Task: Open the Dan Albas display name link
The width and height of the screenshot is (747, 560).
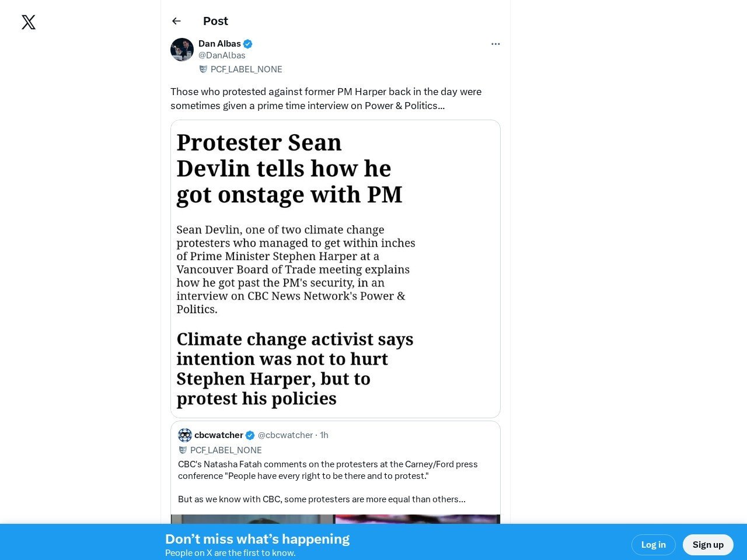Action: coord(219,44)
